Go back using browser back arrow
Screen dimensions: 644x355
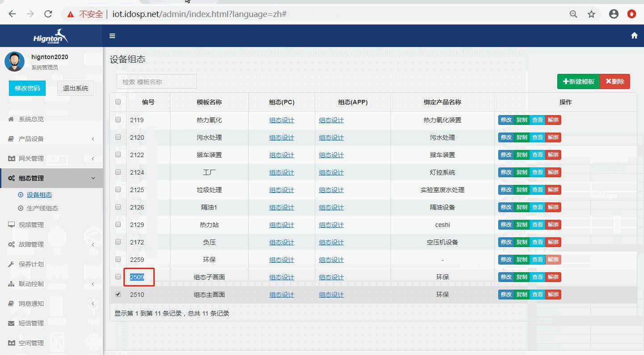(x=12, y=14)
